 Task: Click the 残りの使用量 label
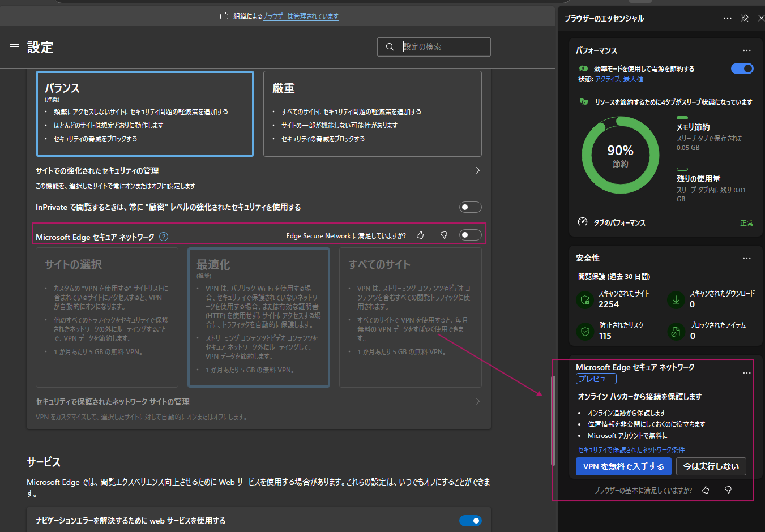point(698,179)
